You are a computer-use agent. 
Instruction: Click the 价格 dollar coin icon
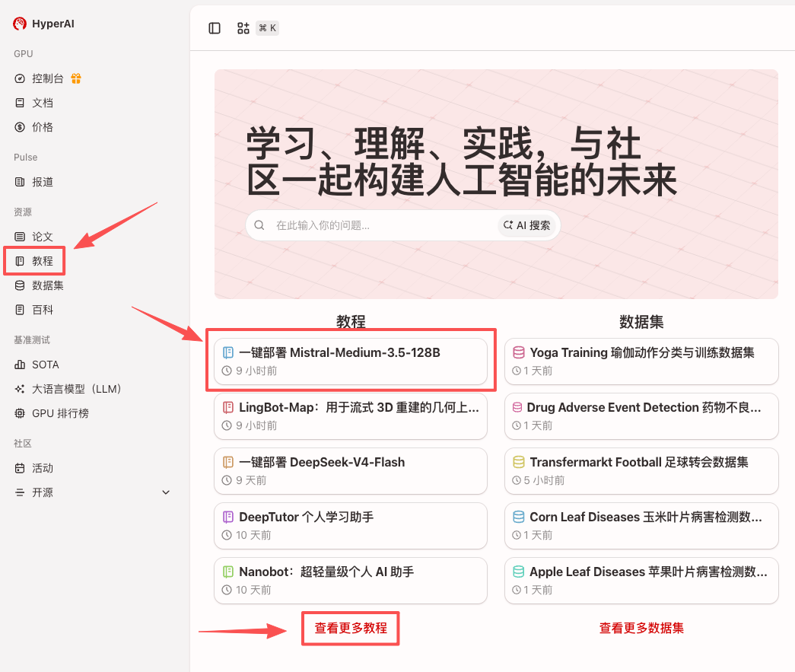(x=20, y=127)
